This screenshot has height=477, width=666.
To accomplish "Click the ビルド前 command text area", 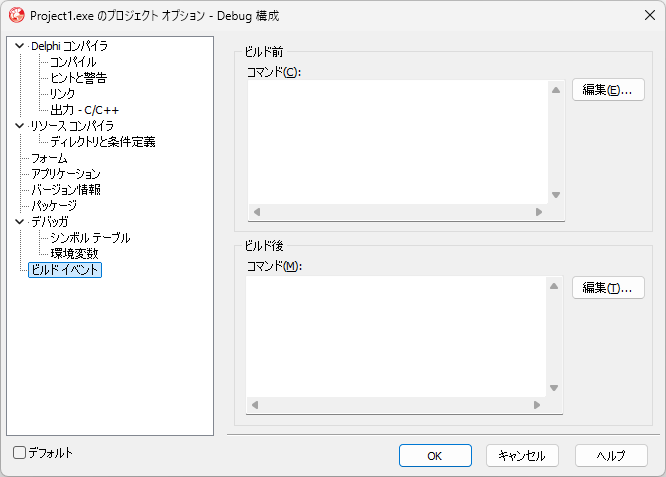I will point(398,142).
